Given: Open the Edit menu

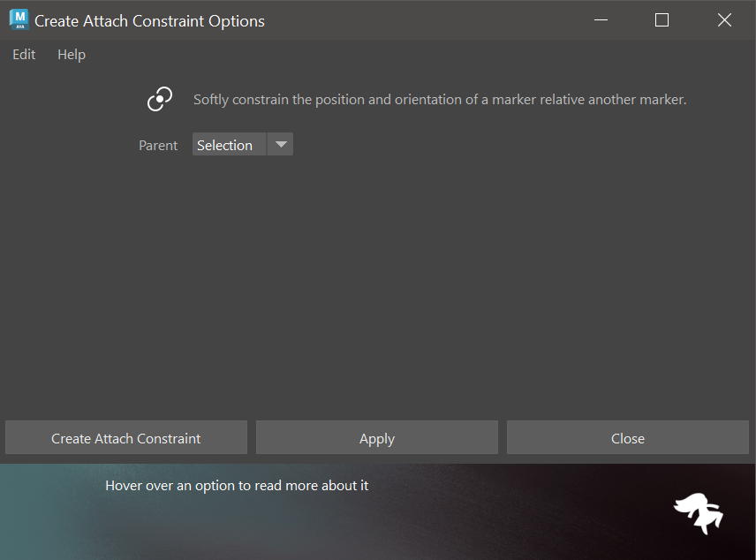Looking at the screenshot, I should [x=24, y=55].
